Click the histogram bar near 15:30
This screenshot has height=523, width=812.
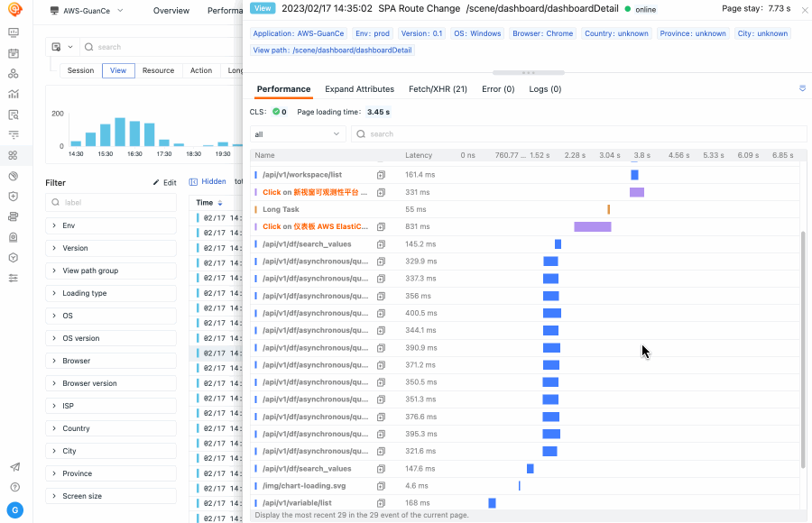(x=106, y=134)
